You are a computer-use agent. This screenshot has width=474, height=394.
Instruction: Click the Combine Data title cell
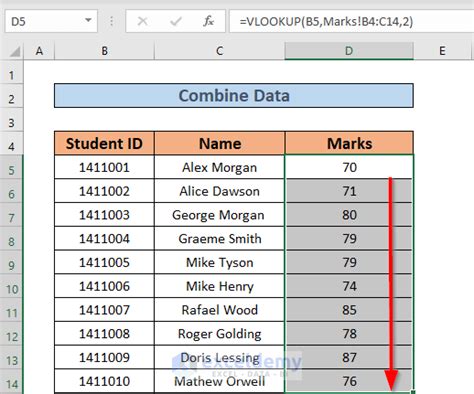point(234,96)
